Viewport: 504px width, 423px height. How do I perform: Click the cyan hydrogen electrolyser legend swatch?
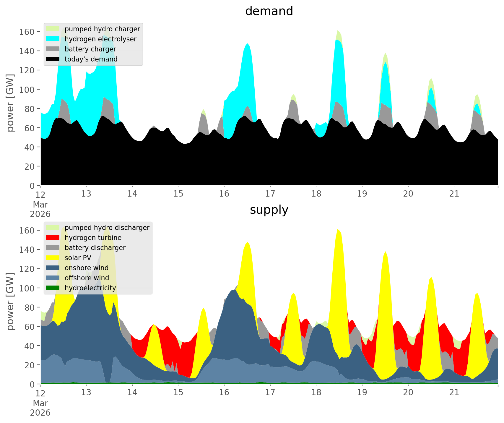tap(53, 39)
